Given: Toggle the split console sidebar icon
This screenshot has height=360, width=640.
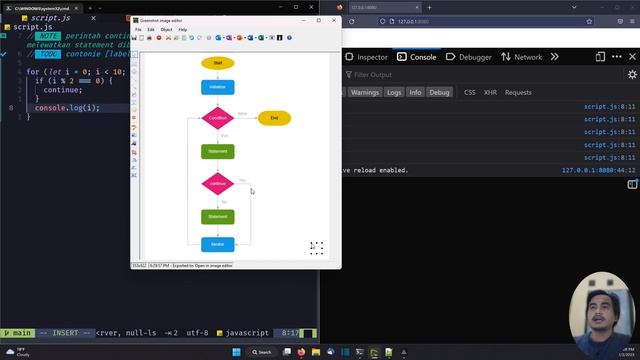Looking at the screenshot, I should [x=632, y=184].
